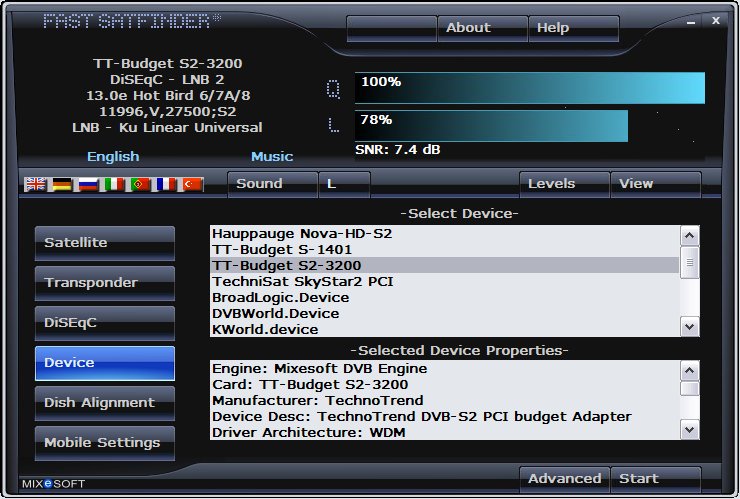This screenshot has height=499, width=740.
Task: Select BroadLogic.Device entry
Action: click(445, 298)
